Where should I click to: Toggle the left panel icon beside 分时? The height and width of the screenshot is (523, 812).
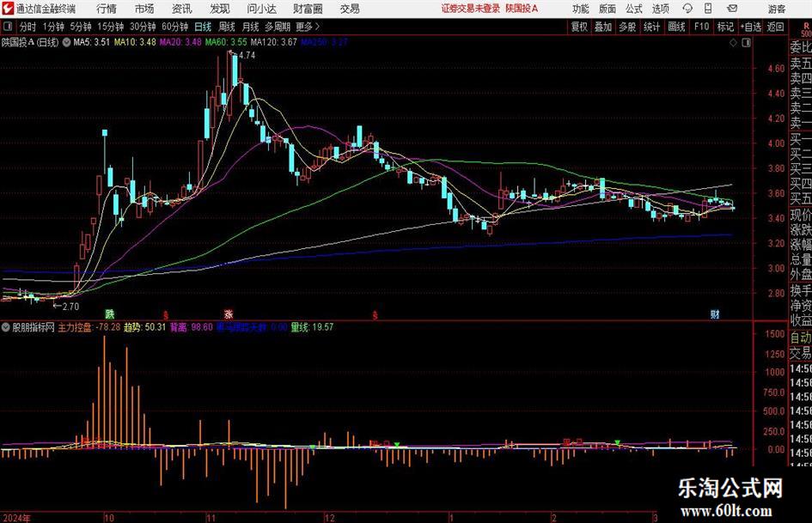(x=8, y=27)
